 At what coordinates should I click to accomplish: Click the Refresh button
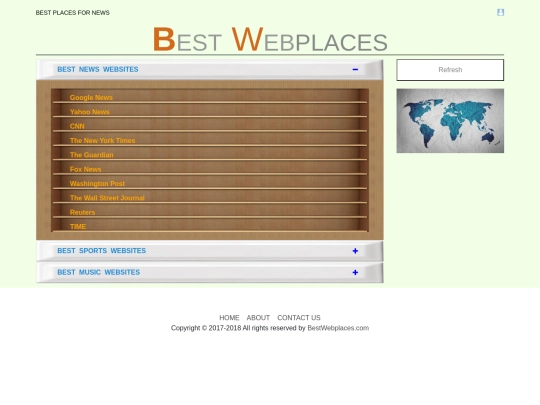click(x=450, y=70)
